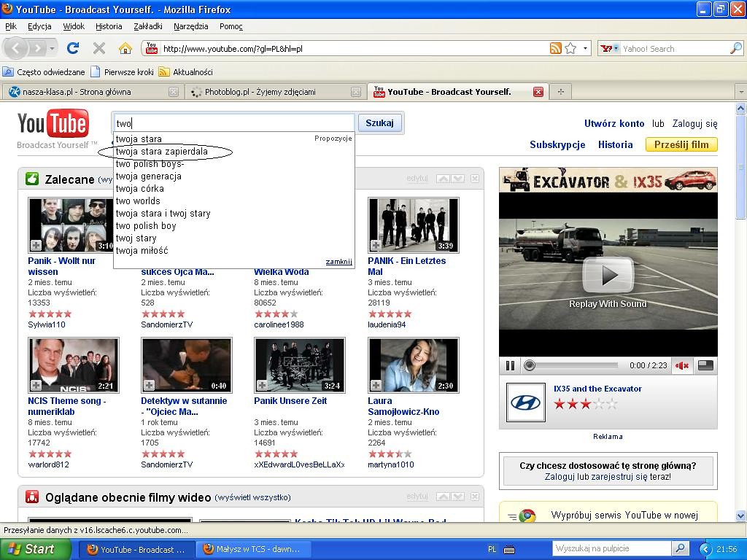Bookmark this page with the star icon
The width and height of the screenshot is (747, 560).
(x=570, y=48)
